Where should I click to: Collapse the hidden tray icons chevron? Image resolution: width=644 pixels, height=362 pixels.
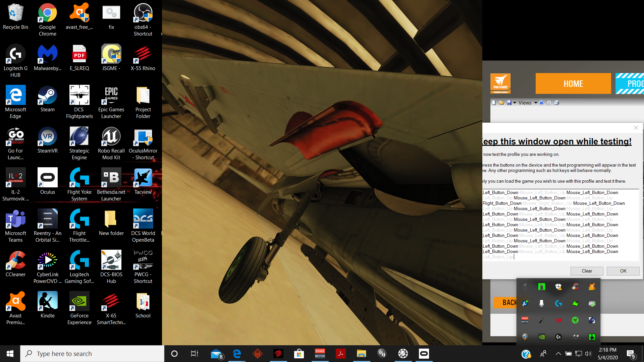tap(558, 354)
